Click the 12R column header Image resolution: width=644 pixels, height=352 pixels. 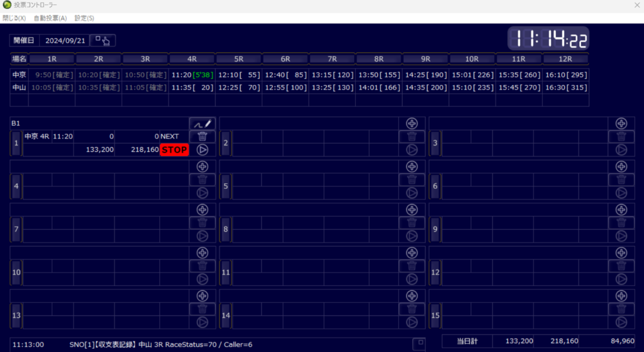click(565, 59)
